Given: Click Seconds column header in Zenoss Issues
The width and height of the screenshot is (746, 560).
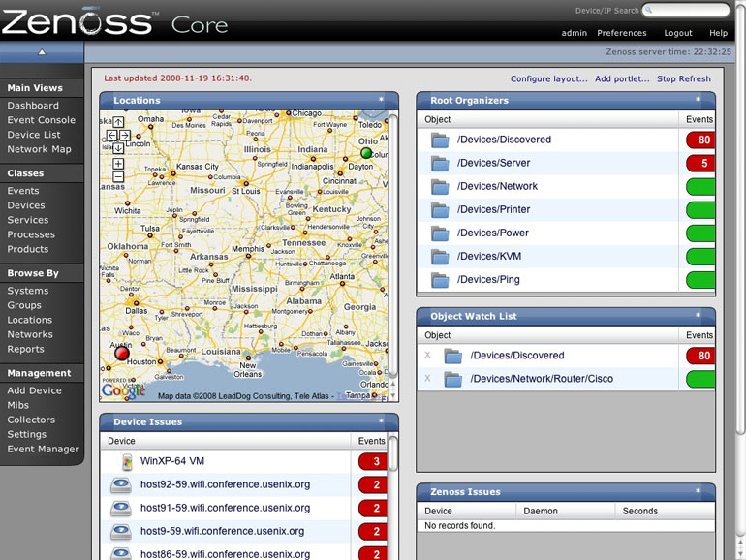Looking at the screenshot, I should pyautogui.click(x=639, y=511).
